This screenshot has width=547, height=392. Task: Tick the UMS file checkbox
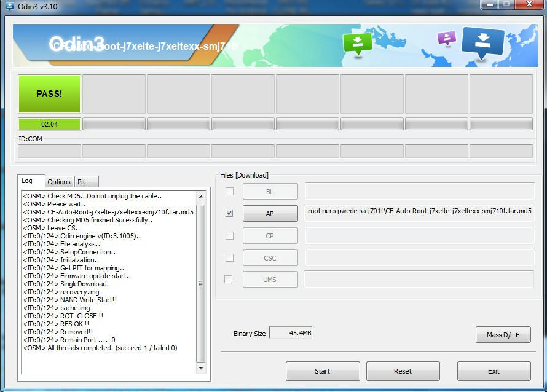click(x=229, y=280)
